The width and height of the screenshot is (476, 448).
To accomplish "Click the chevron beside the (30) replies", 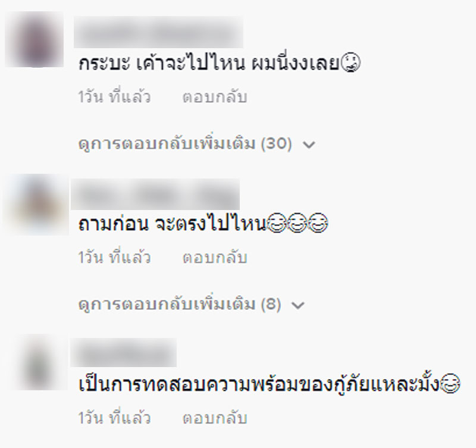I will (309, 145).
